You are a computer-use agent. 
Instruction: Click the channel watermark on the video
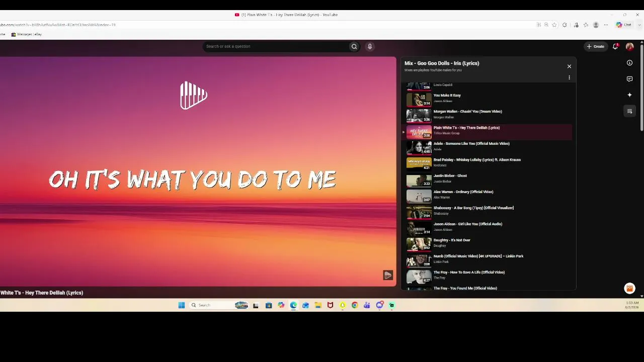point(387,275)
